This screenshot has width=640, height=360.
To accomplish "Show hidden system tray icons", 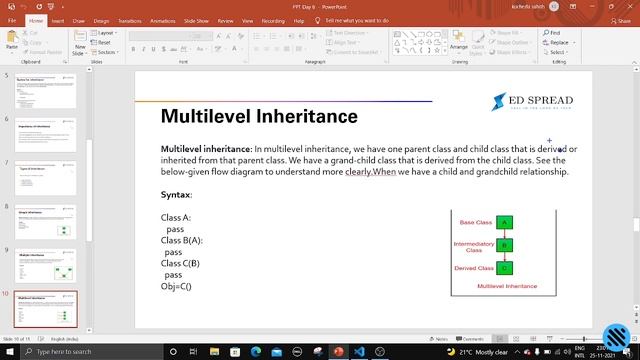I will coord(517,351).
